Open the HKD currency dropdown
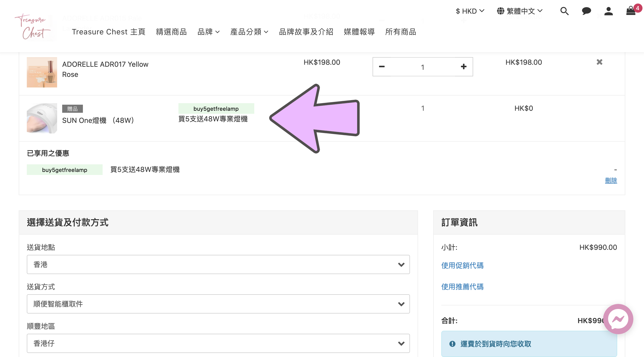 [x=470, y=11]
